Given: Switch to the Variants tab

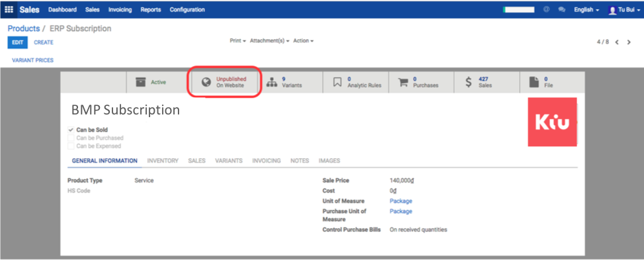Looking at the screenshot, I should (229, 161).
